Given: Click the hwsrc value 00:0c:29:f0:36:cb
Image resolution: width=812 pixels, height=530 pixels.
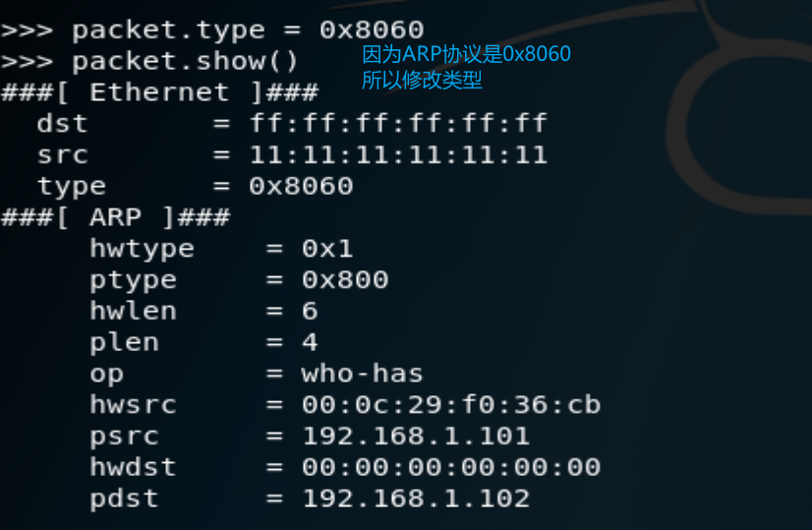Looking at the screenshot, I should click(451, 404).
